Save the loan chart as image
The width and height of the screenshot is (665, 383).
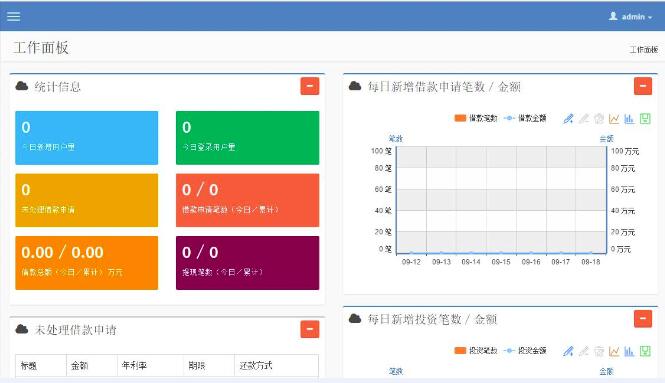point(645,119)
